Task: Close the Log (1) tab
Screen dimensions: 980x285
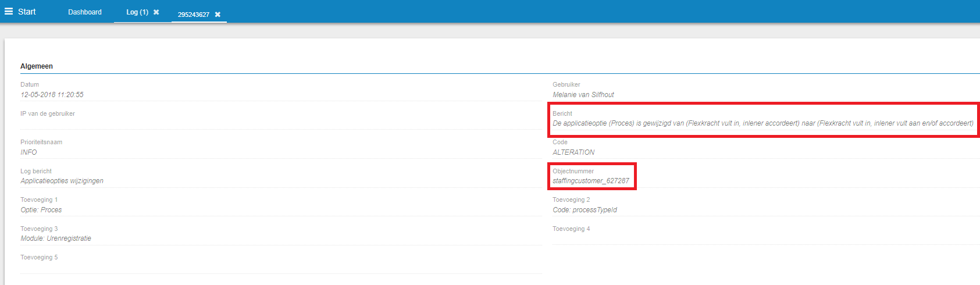Action: pos(156,12)
